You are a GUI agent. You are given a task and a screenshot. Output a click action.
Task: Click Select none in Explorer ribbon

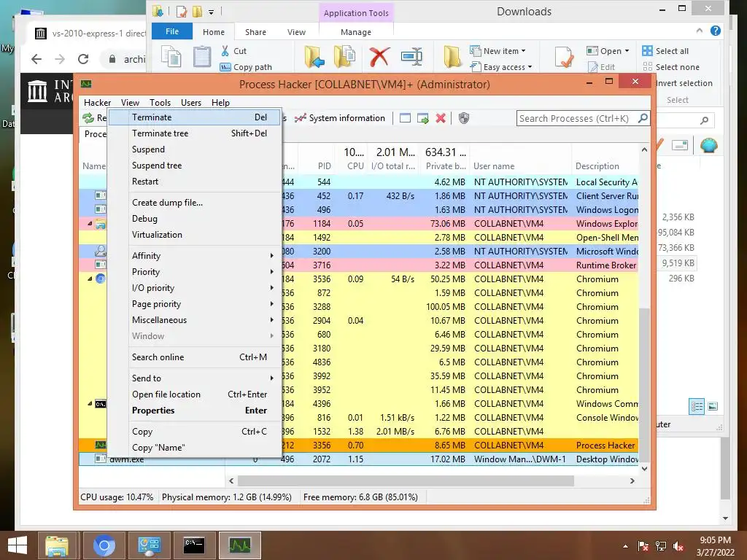point(671,67)
